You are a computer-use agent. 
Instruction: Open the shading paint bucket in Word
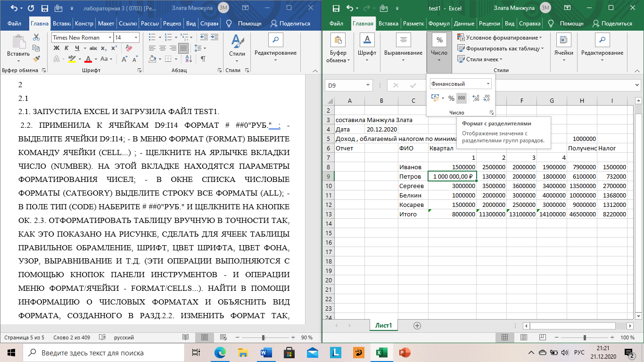click(x=152, y=59)
